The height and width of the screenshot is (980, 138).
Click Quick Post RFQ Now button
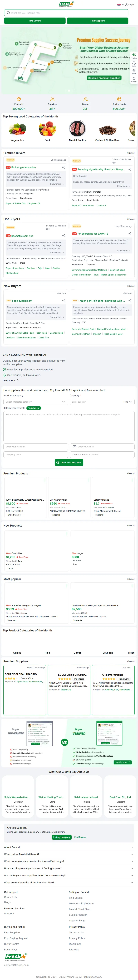[x=69, y=463]
